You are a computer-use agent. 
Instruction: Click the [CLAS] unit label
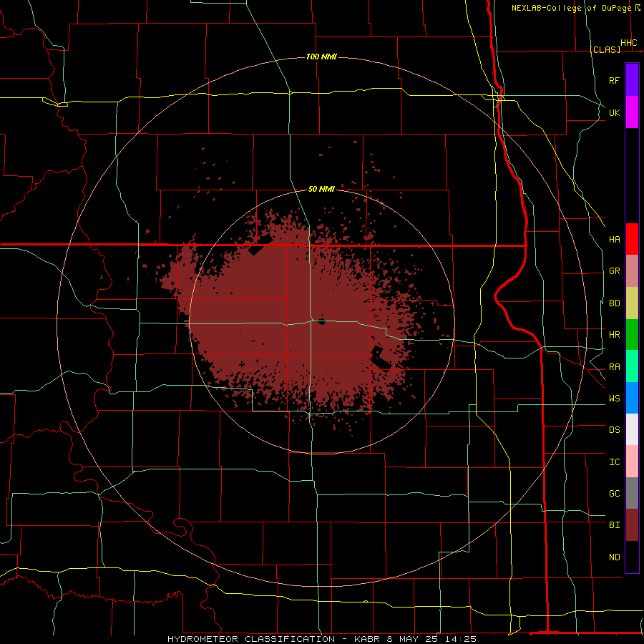[x=605, y=49]
